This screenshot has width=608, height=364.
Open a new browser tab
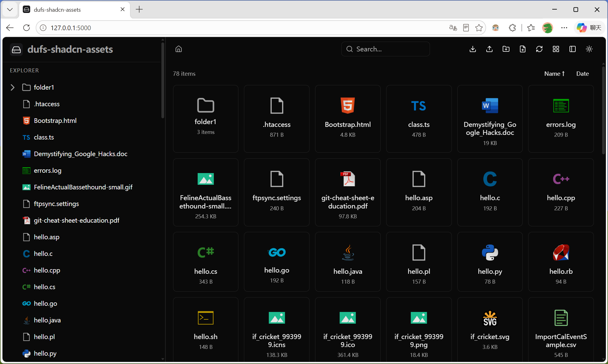coord(139,10)
